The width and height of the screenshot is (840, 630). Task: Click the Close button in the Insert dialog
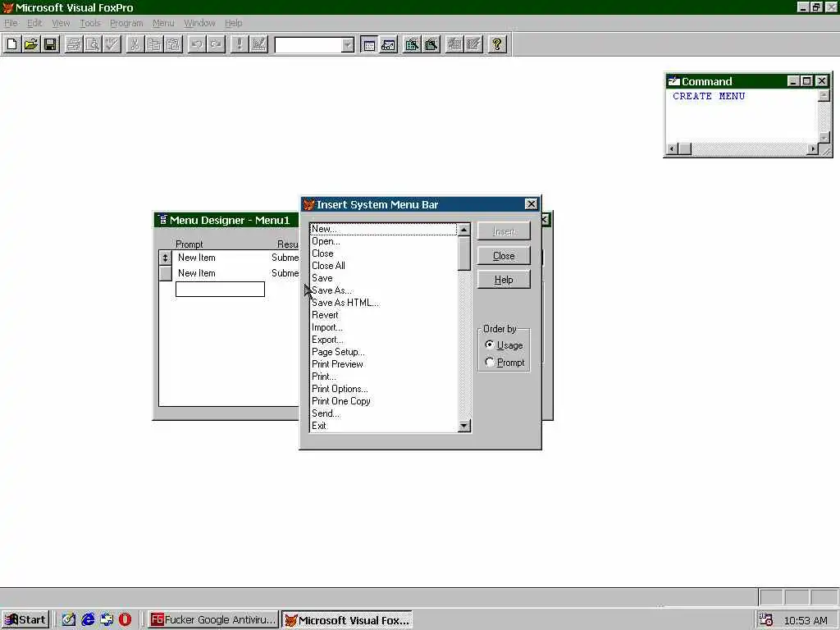click(x=504, y=256)
